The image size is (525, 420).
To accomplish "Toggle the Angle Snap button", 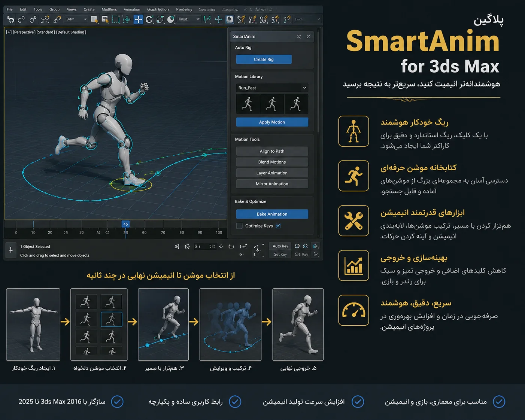I will coord(253,19).
